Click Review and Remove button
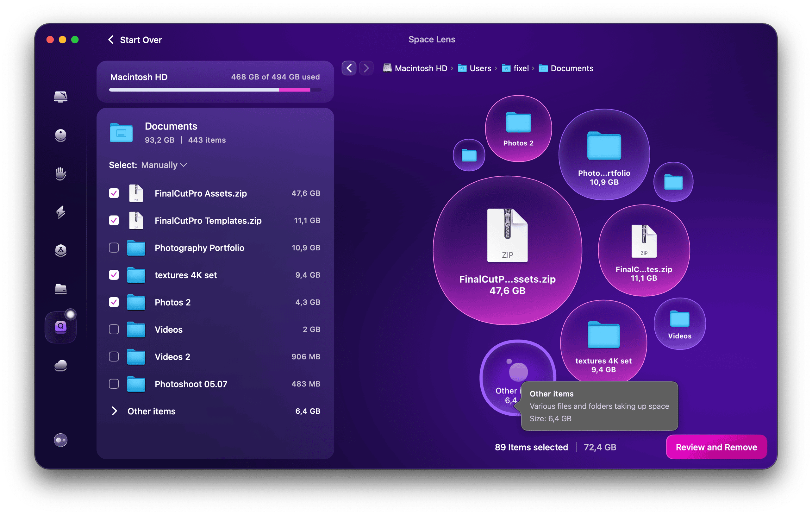The image size is (812, 515). [x=716, y=447]
